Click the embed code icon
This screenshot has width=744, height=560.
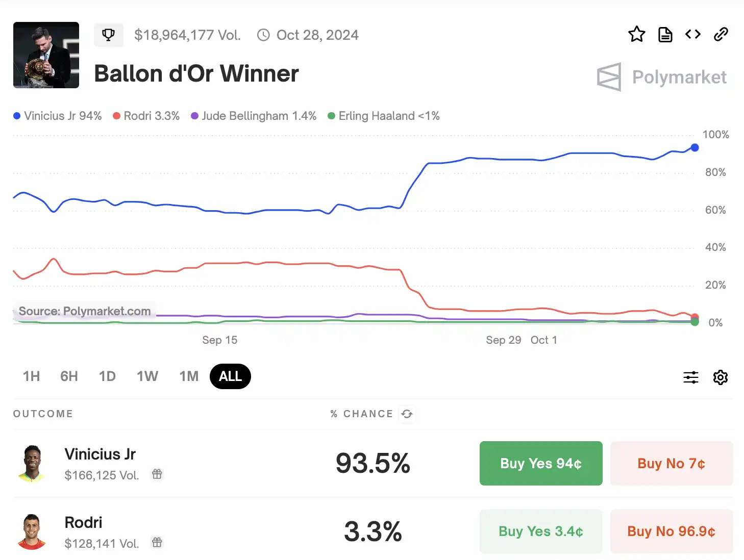pyautogui.click(x=693, y=34)
